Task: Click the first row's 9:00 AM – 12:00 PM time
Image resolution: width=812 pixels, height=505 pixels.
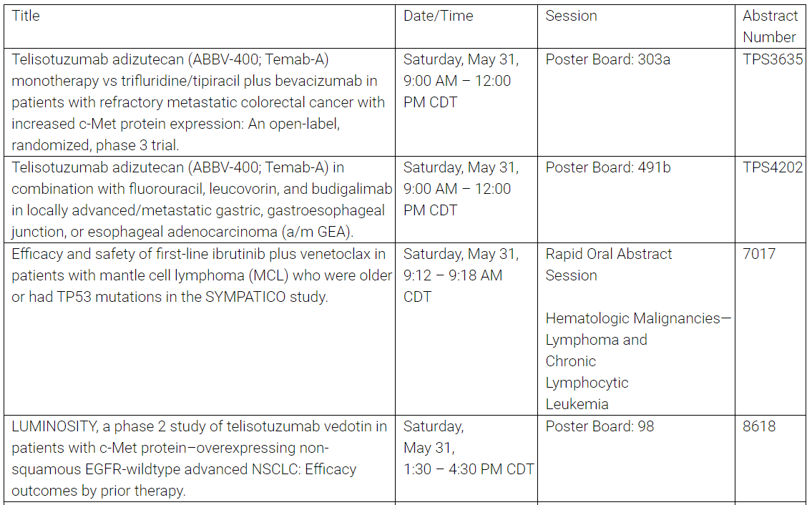Action: [457, 92]
